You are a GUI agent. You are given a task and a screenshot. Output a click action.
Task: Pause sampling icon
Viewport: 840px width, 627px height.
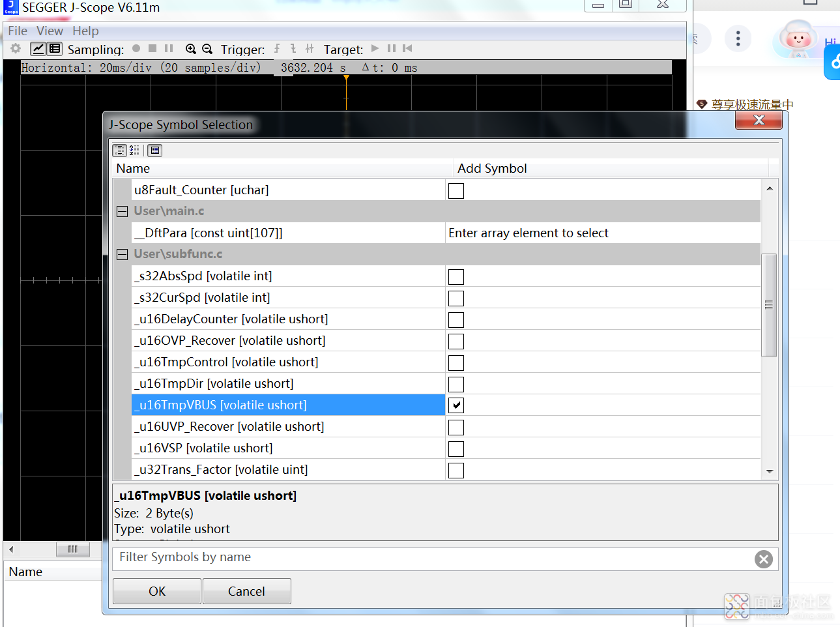coord(169,48)
